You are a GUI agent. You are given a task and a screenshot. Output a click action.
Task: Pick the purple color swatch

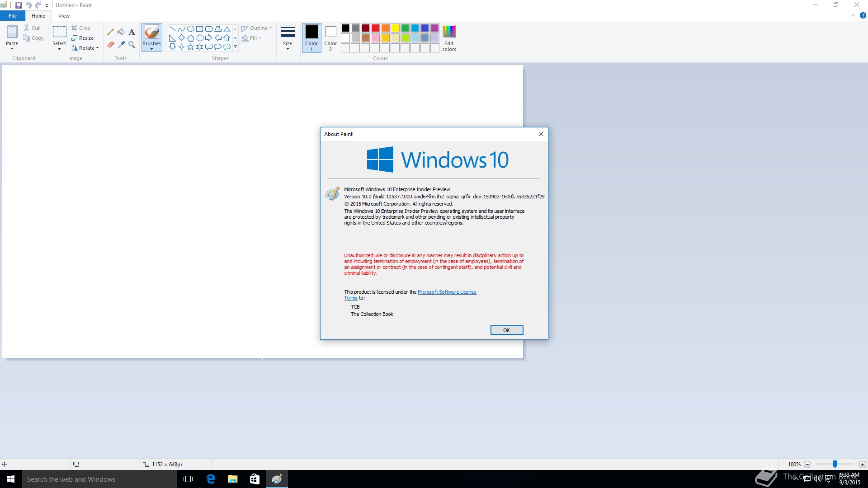[x=435, y=28]
